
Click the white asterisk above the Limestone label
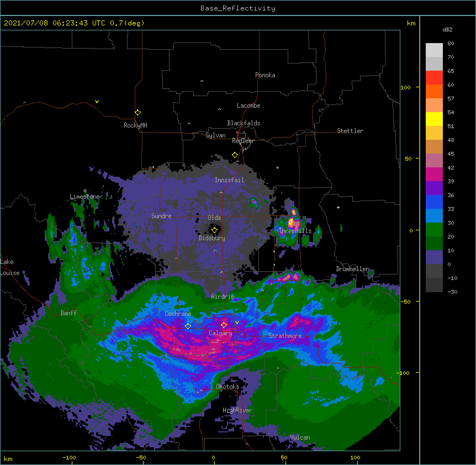85,191
